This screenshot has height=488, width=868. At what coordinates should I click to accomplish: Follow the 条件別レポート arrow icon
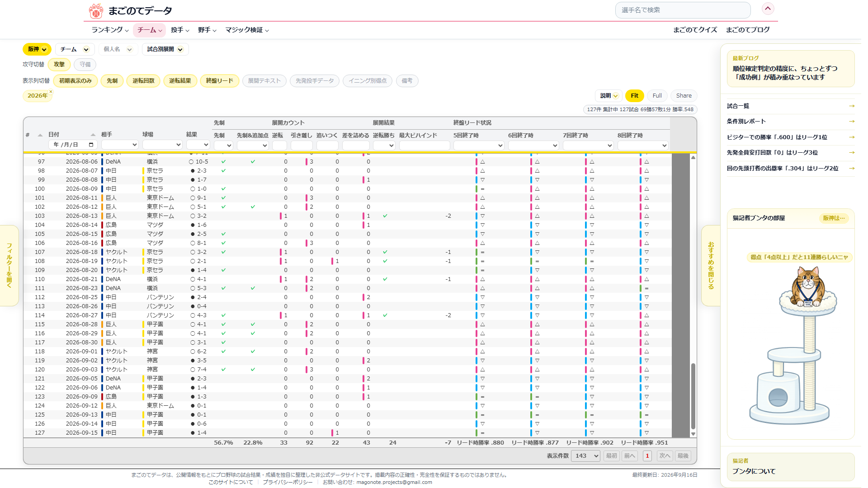coord(852,121)
